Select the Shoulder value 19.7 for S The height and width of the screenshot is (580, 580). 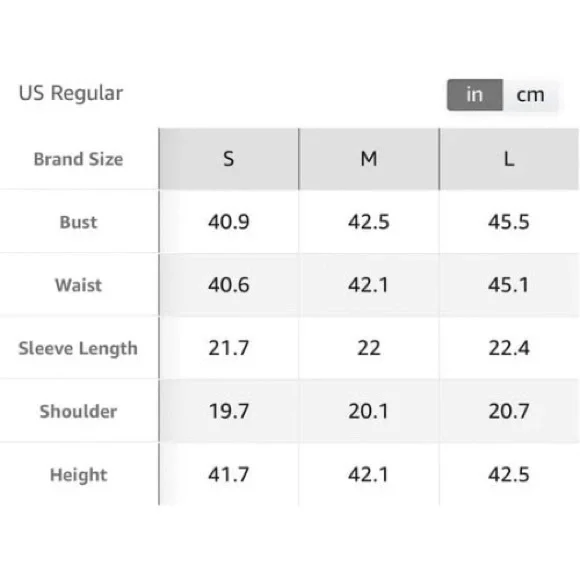click(x=229, y=411)
